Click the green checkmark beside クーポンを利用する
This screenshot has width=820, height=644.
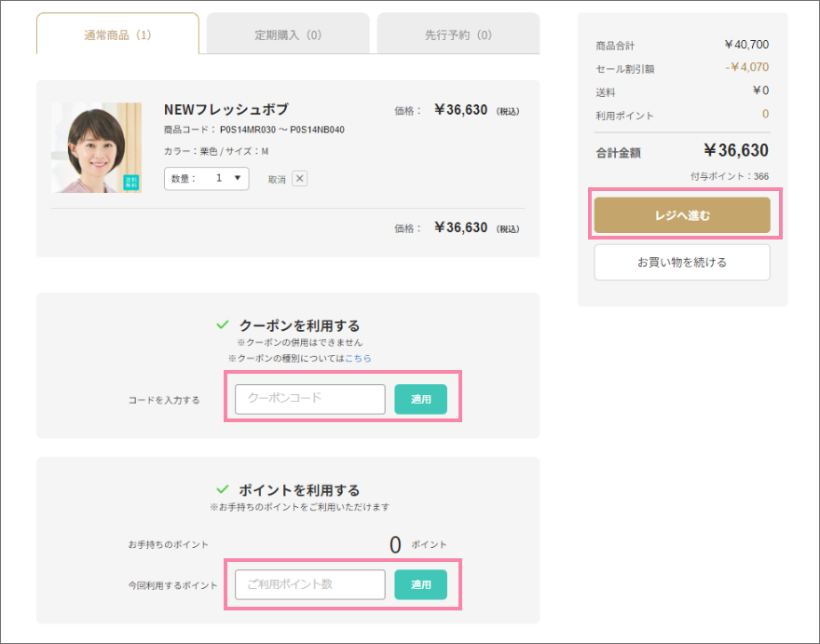[220, 325]
